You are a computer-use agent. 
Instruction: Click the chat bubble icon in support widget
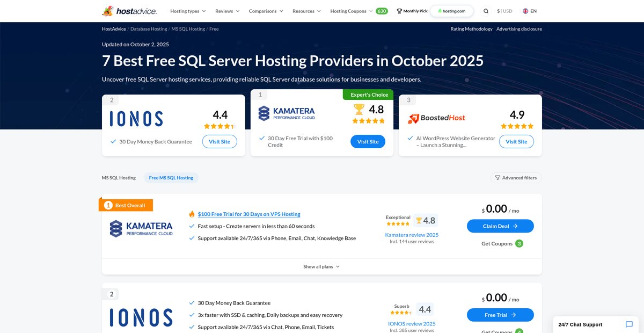[629, 324]
